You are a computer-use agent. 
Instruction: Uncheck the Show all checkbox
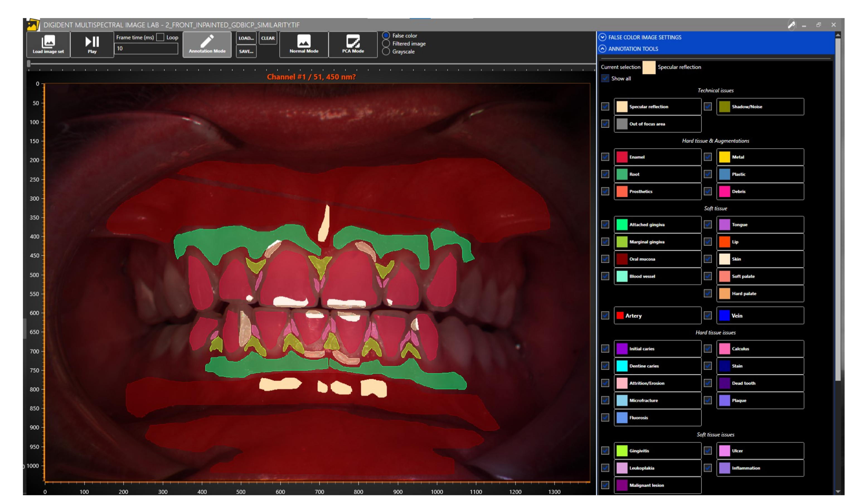(x=605, y=78)
